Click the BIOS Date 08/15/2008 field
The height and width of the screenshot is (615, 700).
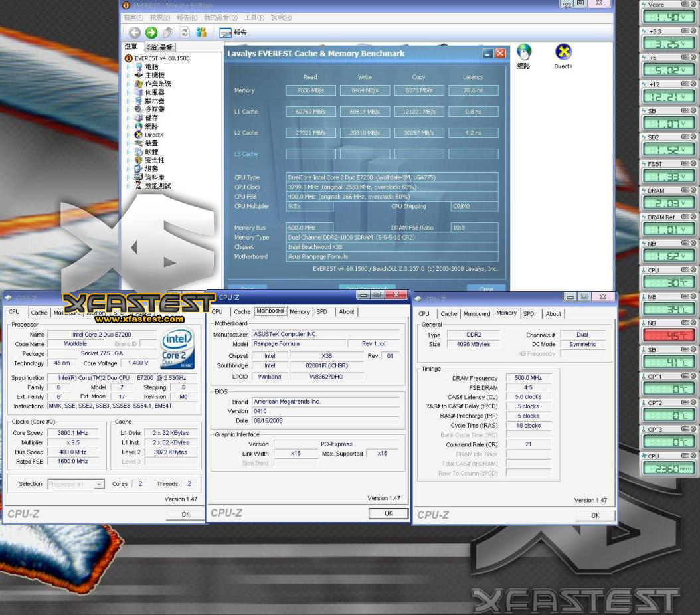pos(326,421)
